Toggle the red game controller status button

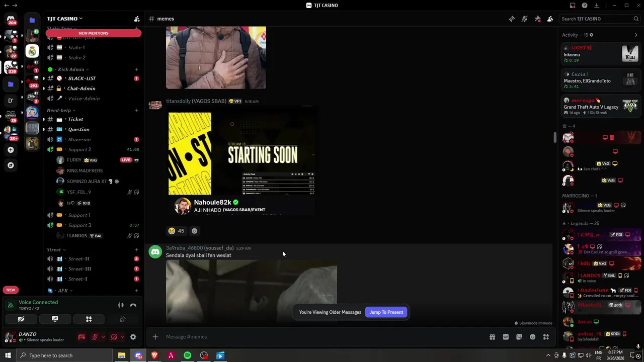pos(82,337)
